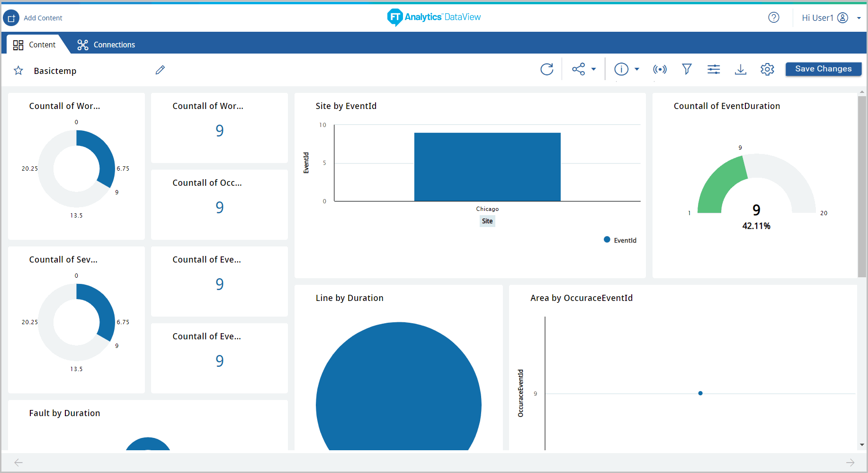The width and height of the screenshot is (868, 473).
Task: Click the Save Changes button
Action: (823, 69)
